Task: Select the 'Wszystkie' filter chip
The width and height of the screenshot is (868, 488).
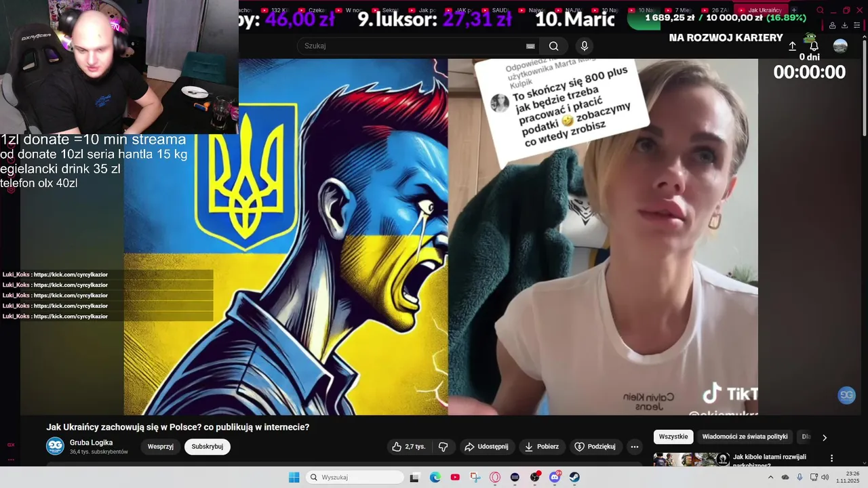Action: coord(673,437)
